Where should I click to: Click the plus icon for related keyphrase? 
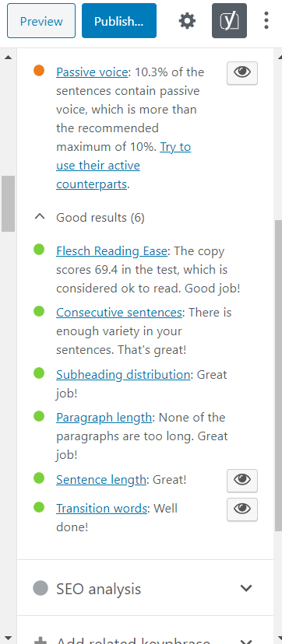click(x=40, y=640)
